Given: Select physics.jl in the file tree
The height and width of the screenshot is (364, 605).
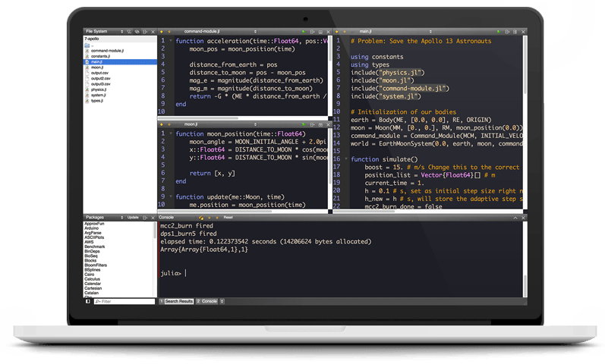Looking at the screenshot, I should (98, 89).
